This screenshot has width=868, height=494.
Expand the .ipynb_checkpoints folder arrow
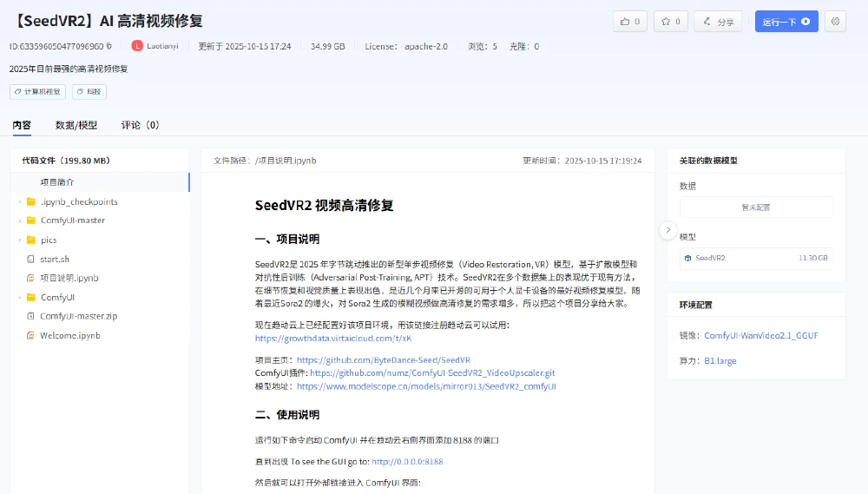[x=20, y=202]
